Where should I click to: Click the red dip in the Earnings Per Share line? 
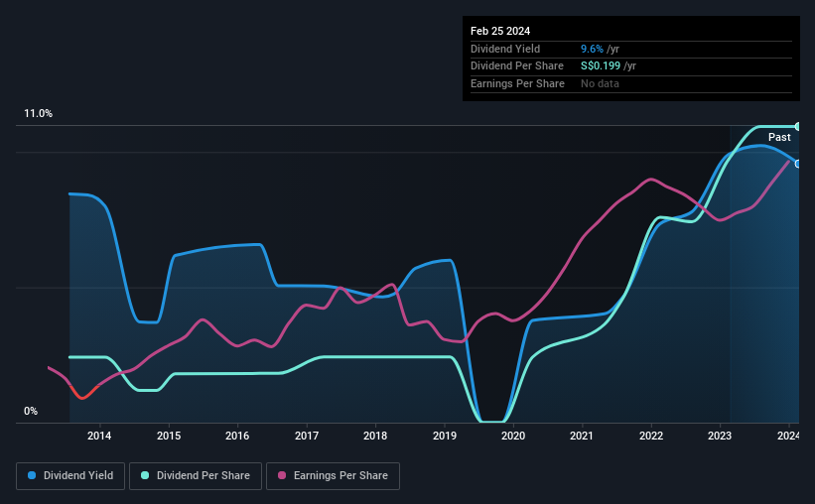tap(82, 396)
